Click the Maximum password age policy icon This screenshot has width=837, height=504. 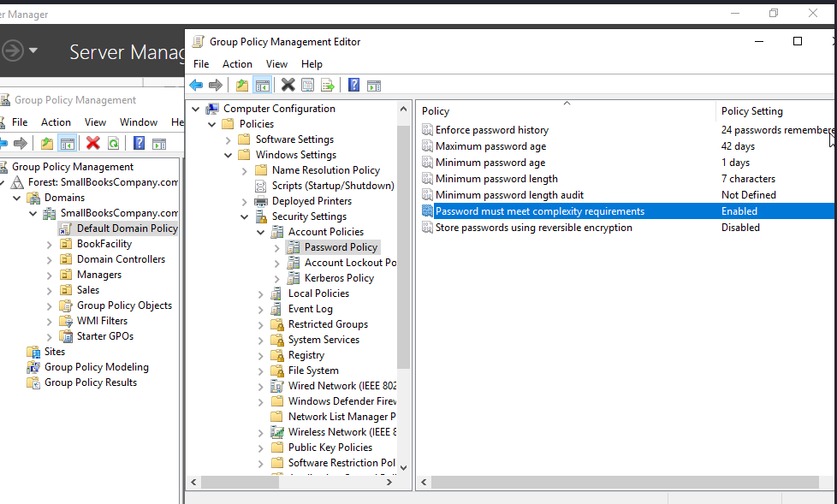(427, 146)
